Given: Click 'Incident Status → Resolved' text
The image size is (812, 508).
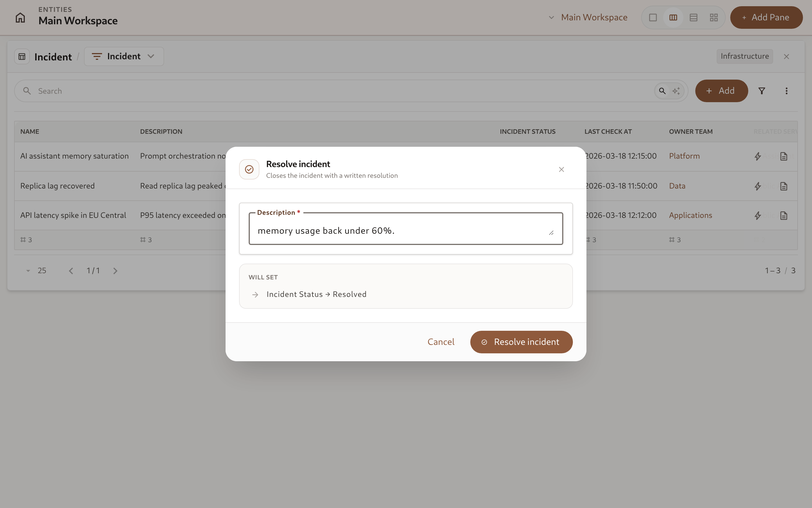Looking at the screenshot, I should (316, 294).
